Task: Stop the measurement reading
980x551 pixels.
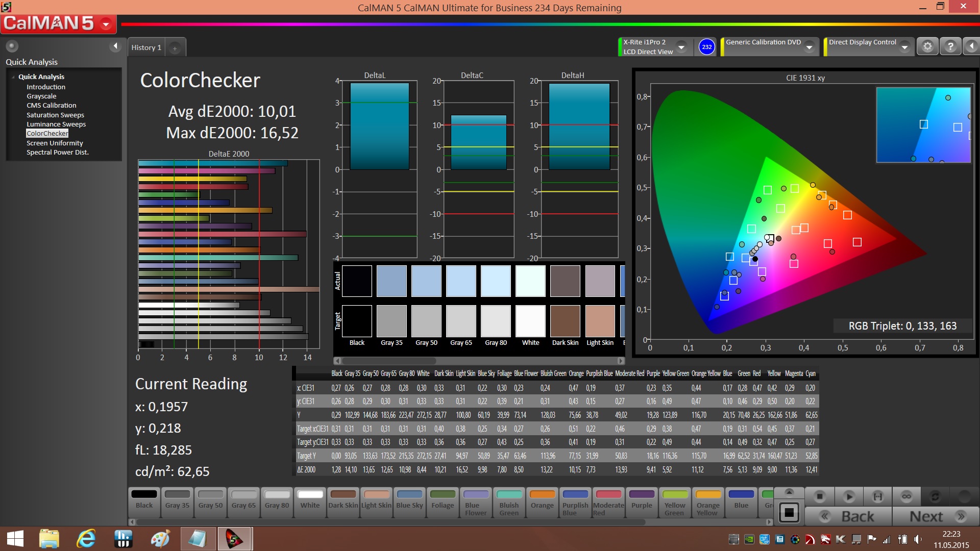Action: (x=820, y=496)
